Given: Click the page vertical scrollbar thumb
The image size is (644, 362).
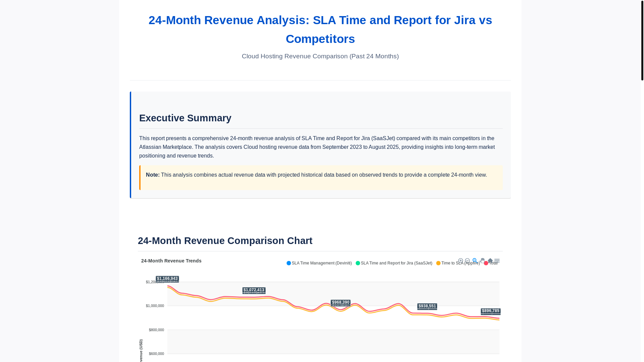Looking at the screenshot, I should (x=642, y=40).
